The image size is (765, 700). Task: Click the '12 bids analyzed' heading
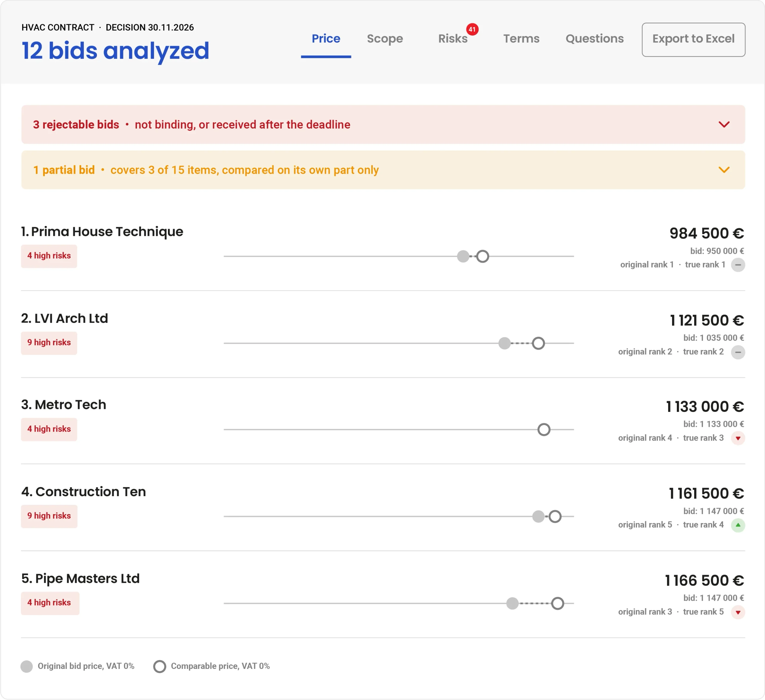115,51
